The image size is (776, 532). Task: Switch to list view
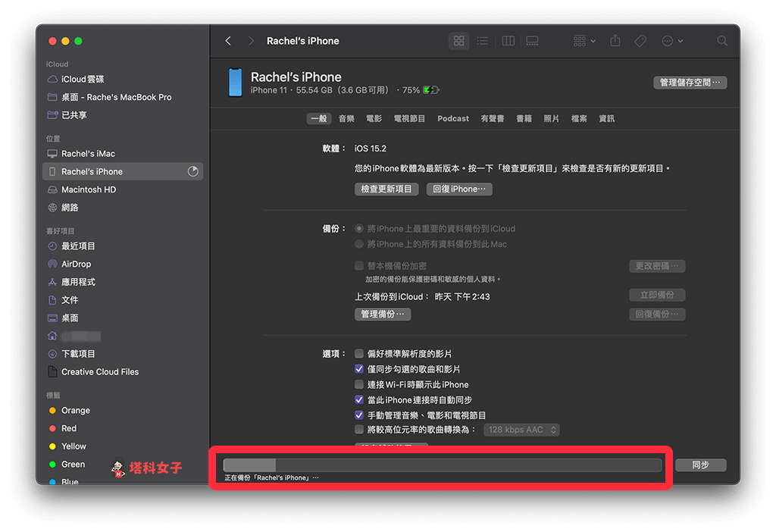[483, 41]
